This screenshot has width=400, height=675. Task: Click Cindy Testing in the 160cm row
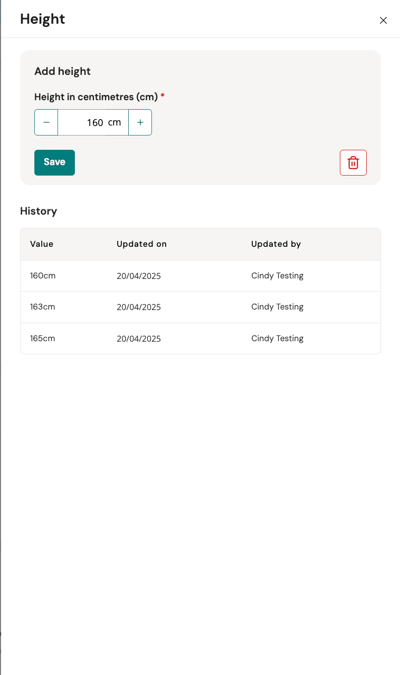point(277,276)
